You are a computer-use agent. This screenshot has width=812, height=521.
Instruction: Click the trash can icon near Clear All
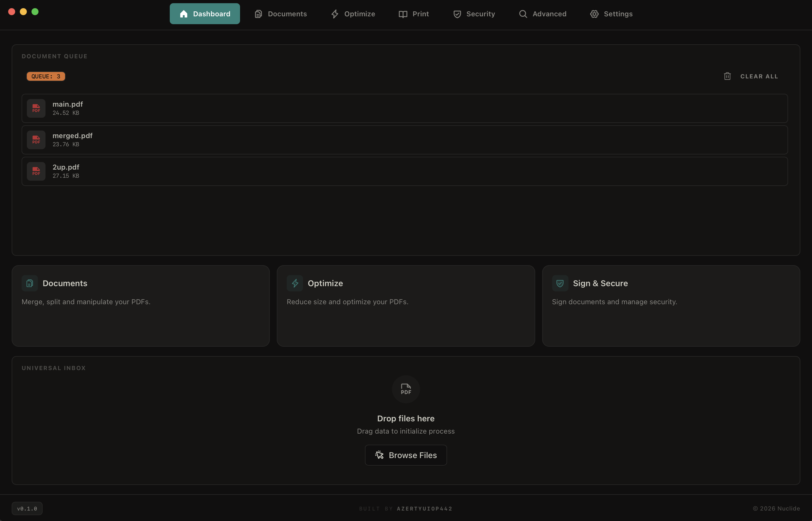[x=727, y=76]
